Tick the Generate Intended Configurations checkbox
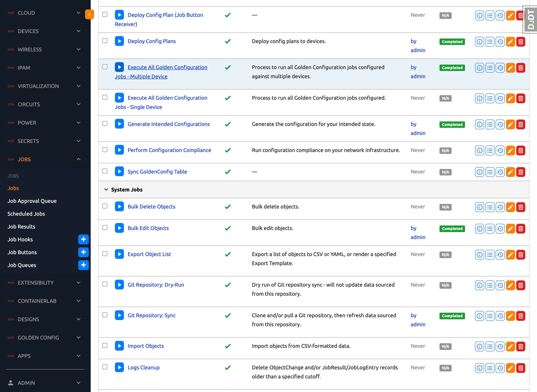This screenshot has width=537, height=392. click(x=105, y=124)
